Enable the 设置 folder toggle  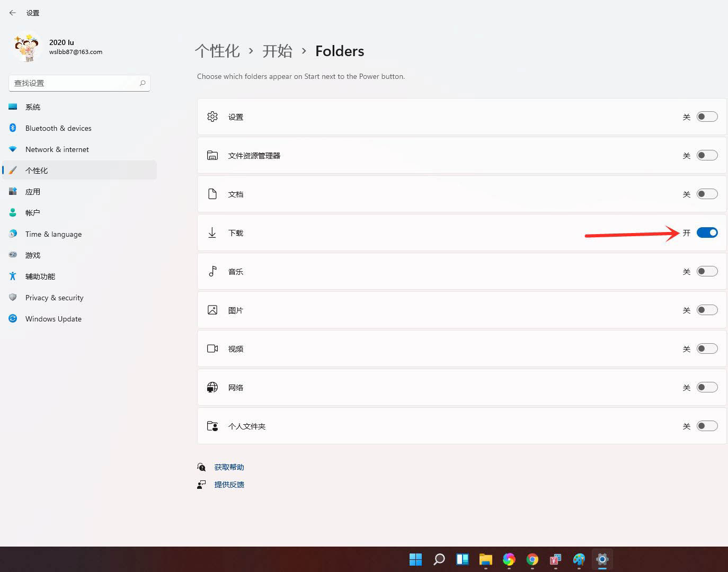pyautogui.click(x=707, y=117)
